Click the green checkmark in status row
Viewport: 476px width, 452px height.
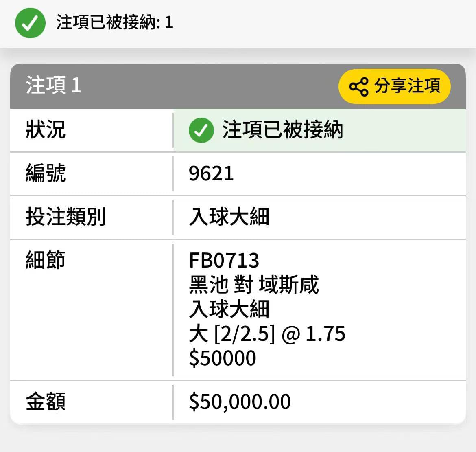coord(201,130)
